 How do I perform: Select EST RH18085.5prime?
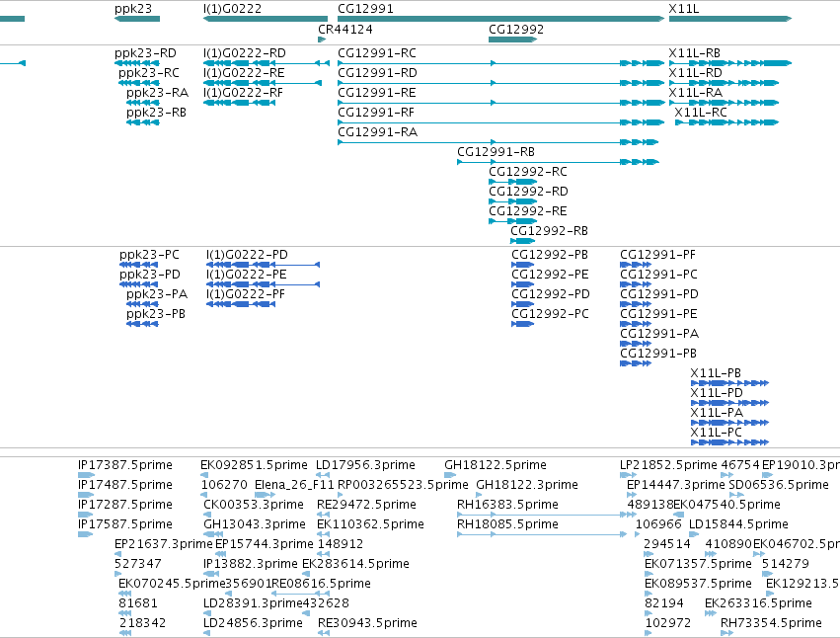point(542,535)
